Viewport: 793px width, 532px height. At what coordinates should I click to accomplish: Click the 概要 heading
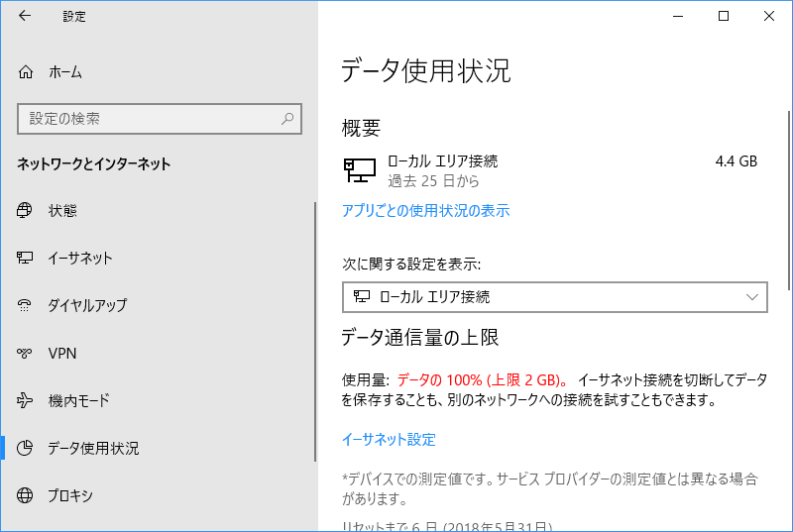361,128
